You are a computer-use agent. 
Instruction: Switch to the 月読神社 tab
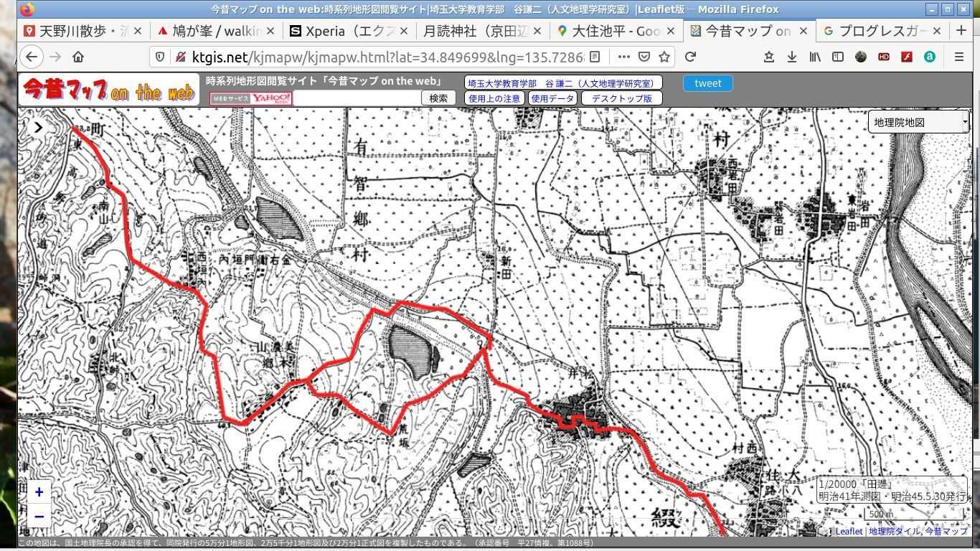click(481, 31)
